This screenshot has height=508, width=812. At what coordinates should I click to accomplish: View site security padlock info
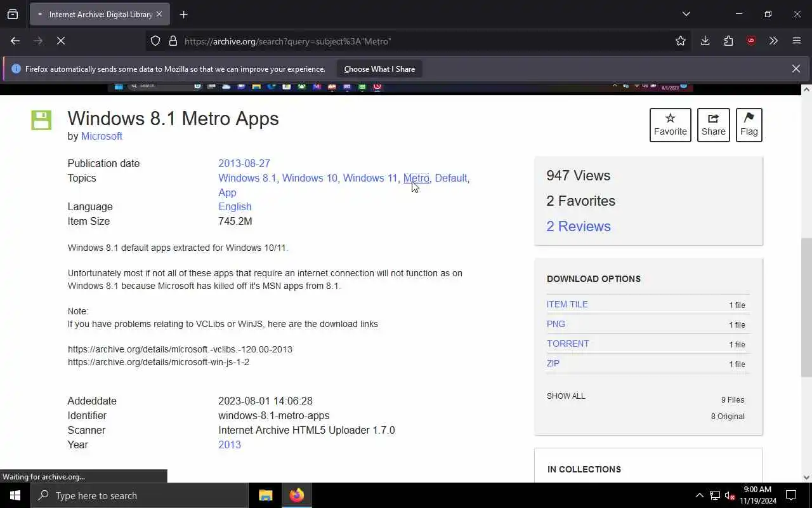173,41
